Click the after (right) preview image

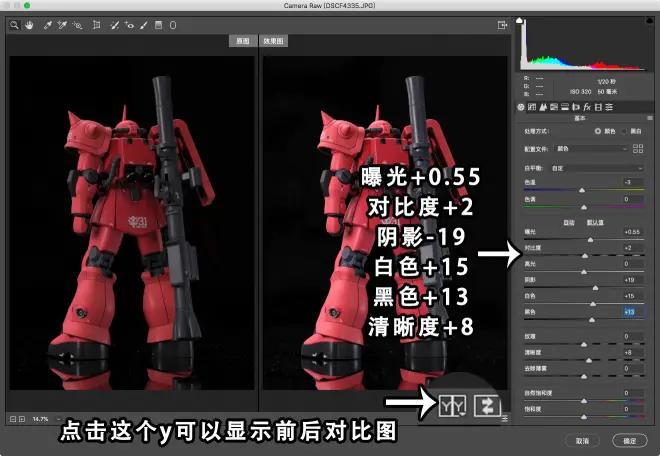pyautogui.click(x=385, y=223)
